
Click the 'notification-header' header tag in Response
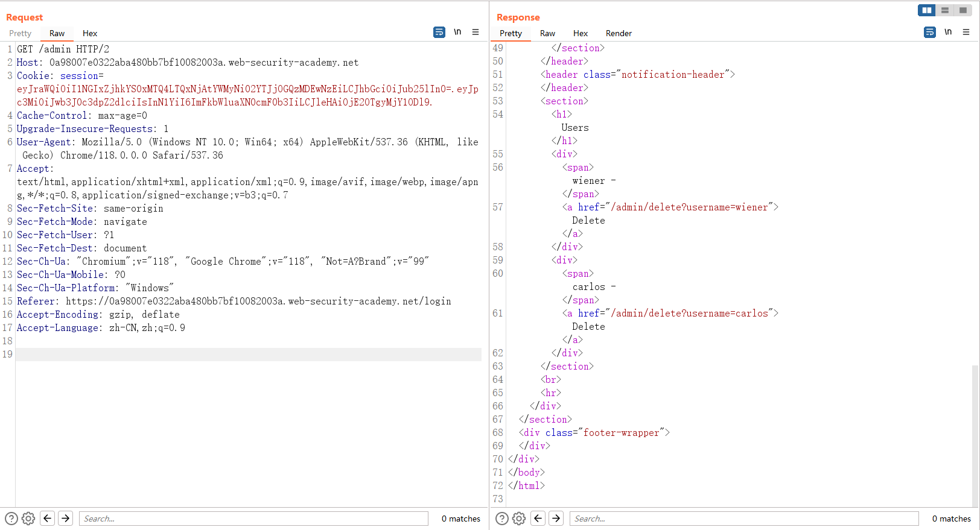(x=638, y=74)
